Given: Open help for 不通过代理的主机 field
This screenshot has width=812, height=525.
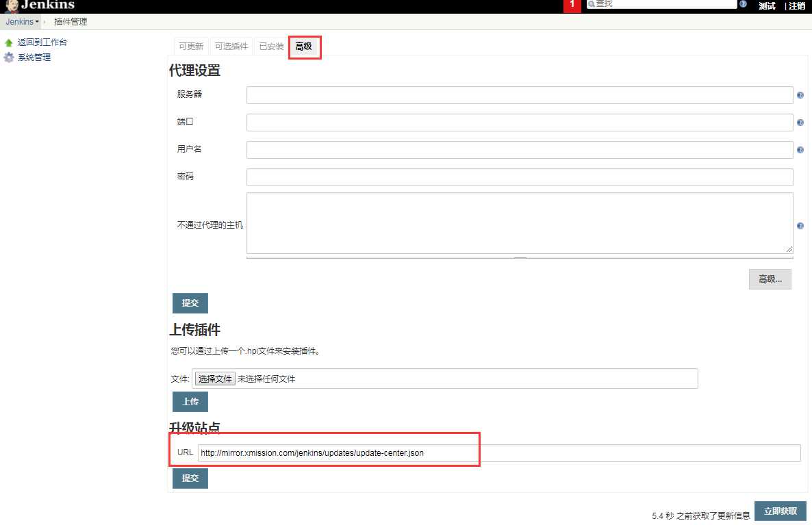Looking at the screenshot, I should pos(800,226).
